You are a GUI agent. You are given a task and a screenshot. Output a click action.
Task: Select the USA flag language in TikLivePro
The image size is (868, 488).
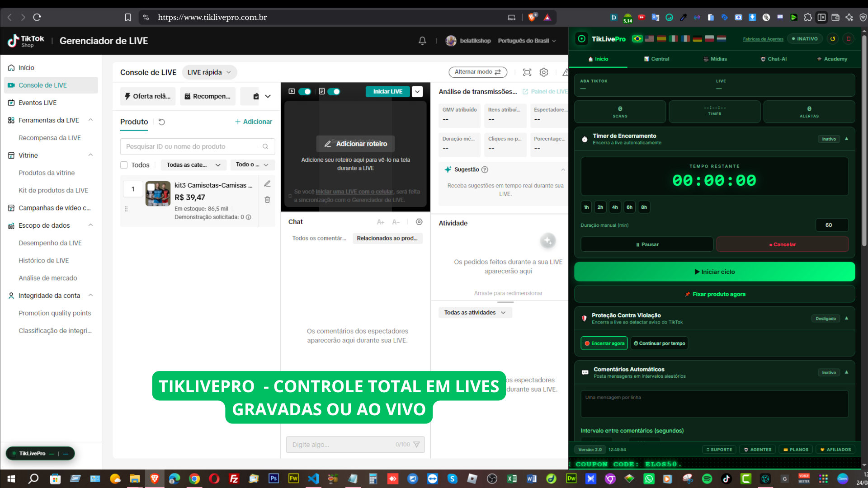click(650, 39)
